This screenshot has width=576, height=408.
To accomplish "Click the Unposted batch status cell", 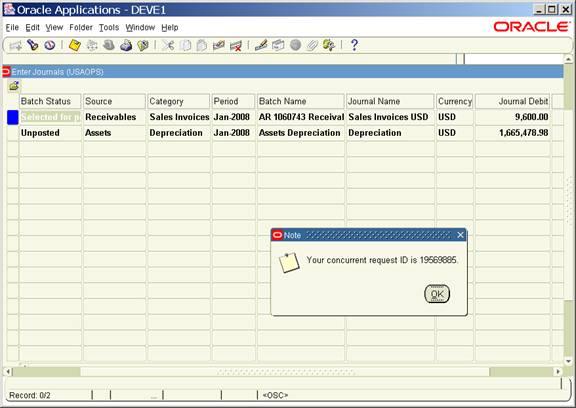I will 50,133.
